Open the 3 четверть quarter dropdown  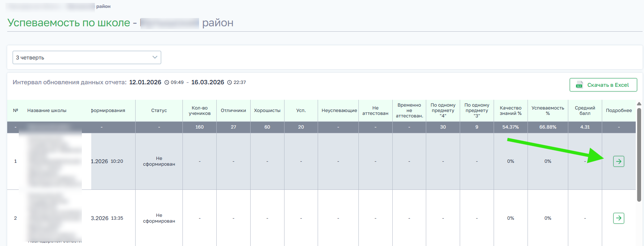click(87, 58)
